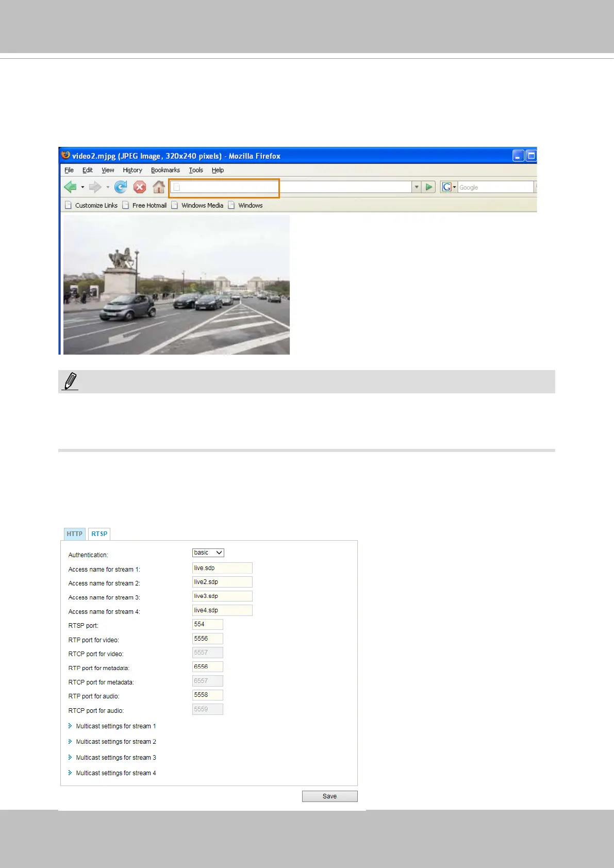Open the Help menu
Image resolution: width=614 pixels, height=868 pixels.
pos(218,170)
